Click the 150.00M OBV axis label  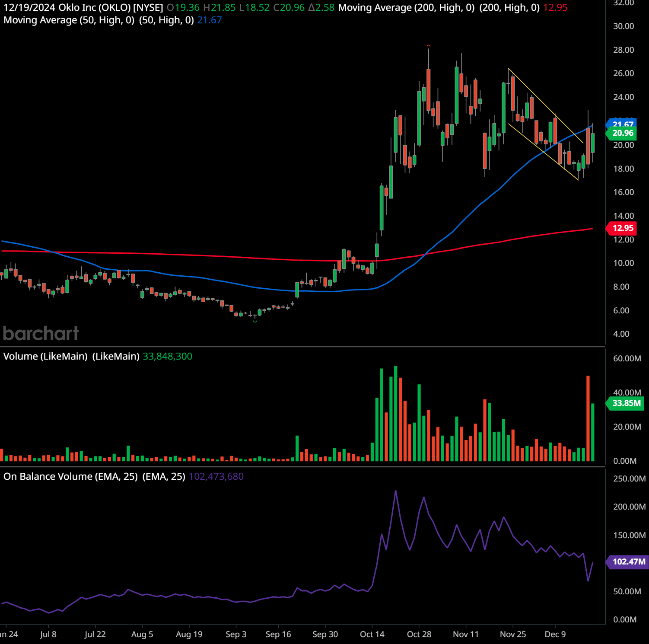click(x=630, y=536)
